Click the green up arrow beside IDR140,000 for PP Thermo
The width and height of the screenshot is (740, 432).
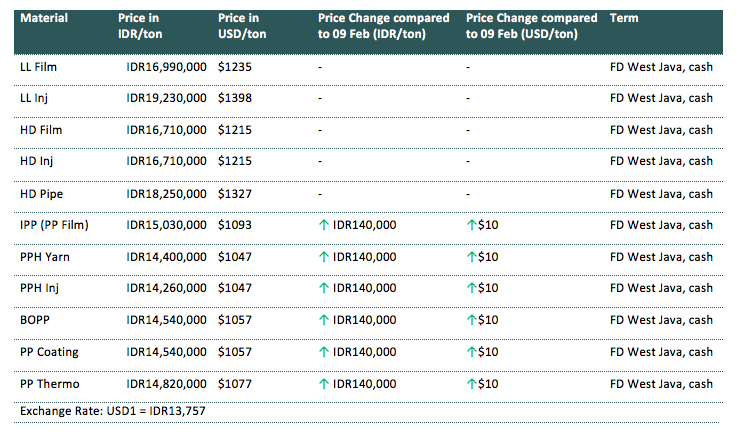324,384
